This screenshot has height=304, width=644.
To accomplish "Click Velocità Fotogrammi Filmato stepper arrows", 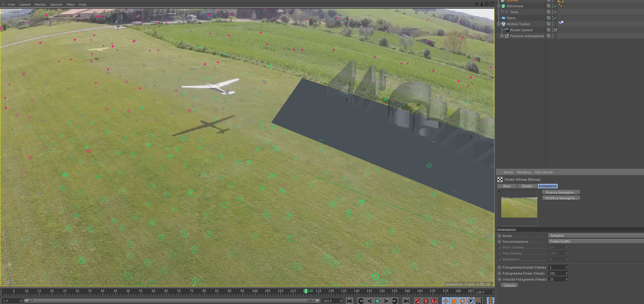I will [567, 279].
